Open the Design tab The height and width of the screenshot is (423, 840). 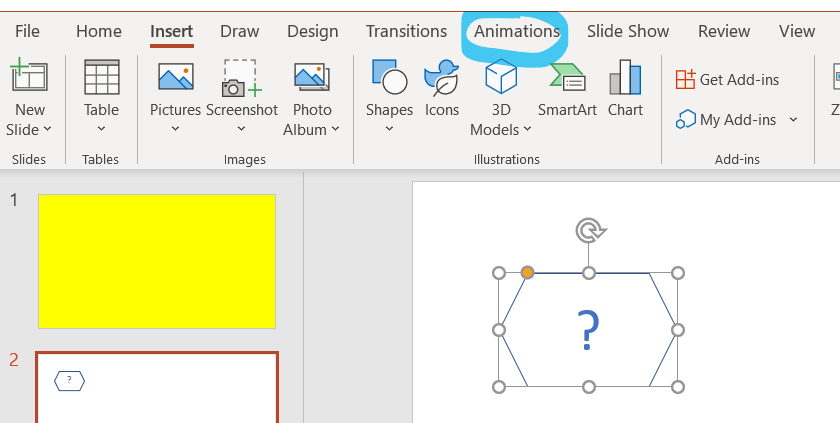(312, 31)
